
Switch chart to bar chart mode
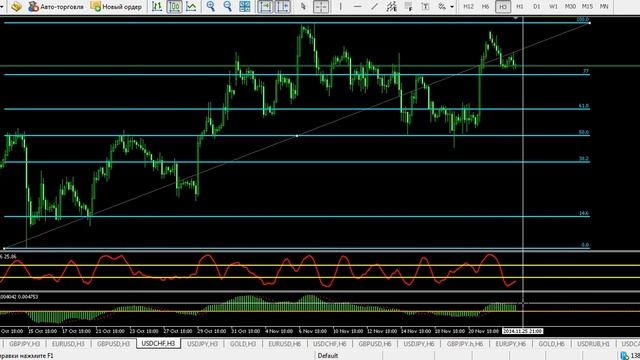point(157,7)
